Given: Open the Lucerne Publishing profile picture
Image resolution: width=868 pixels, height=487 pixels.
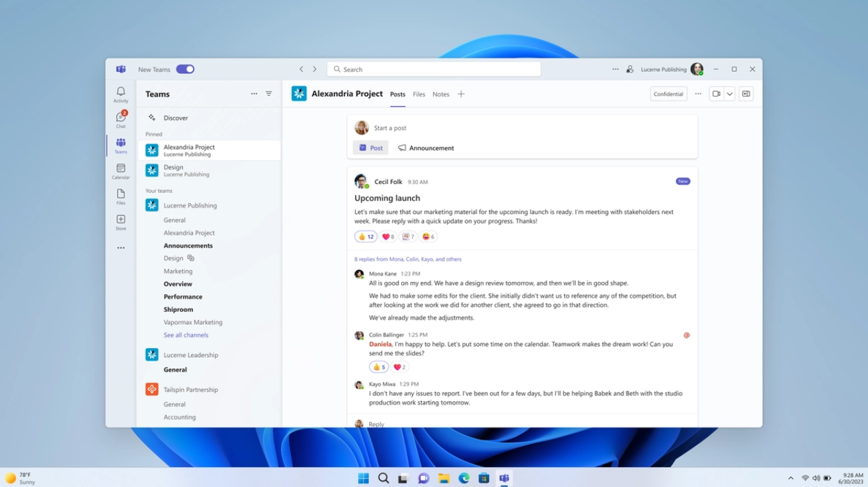Looking at the screenshot, I should coord(697,69).
